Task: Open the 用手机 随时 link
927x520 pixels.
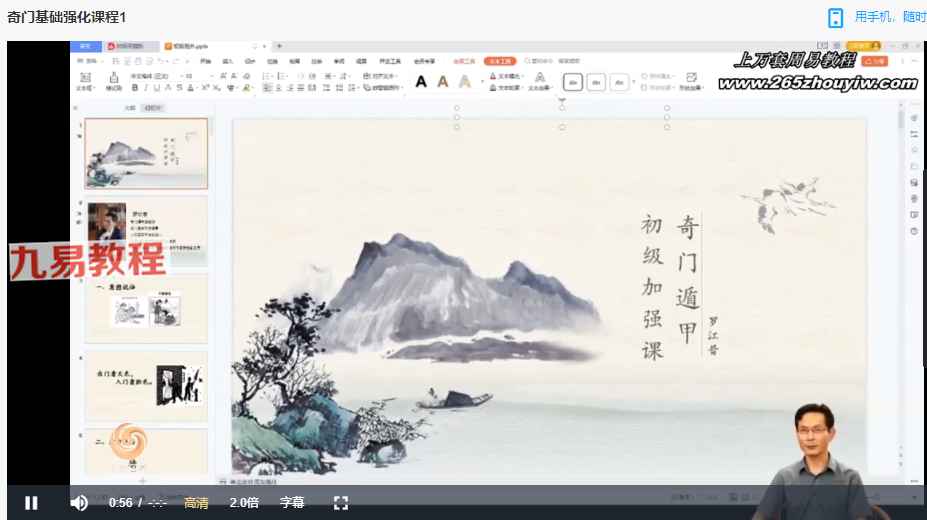Action: [x=890, y=17]
